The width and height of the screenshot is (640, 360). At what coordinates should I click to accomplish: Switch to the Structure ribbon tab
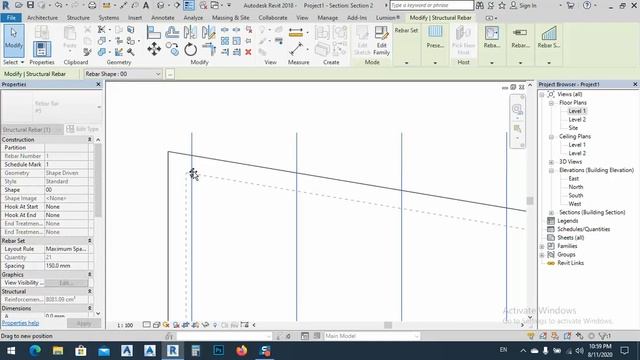[78, 18]
